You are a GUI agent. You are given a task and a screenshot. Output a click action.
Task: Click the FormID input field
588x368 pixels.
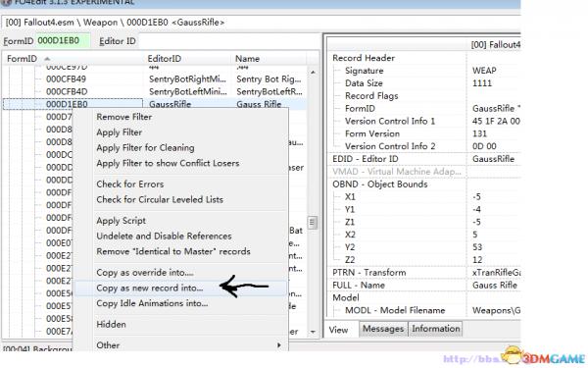[63, 41]
